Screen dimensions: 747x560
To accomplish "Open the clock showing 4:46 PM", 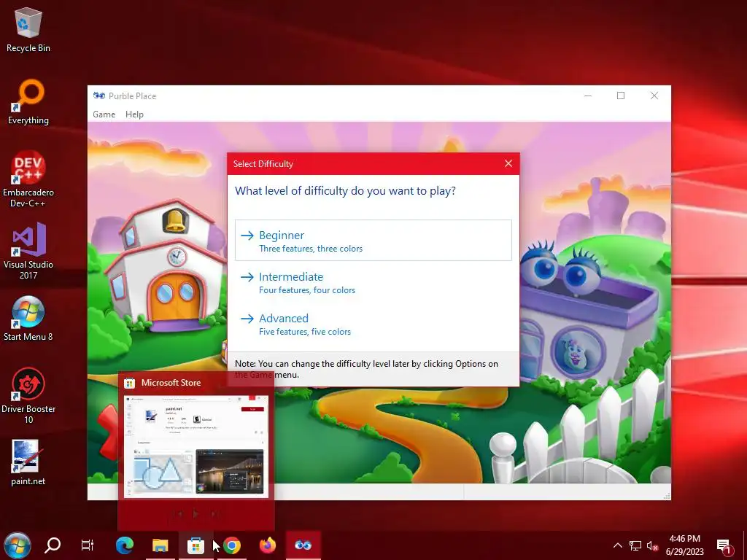I will 684,545.
